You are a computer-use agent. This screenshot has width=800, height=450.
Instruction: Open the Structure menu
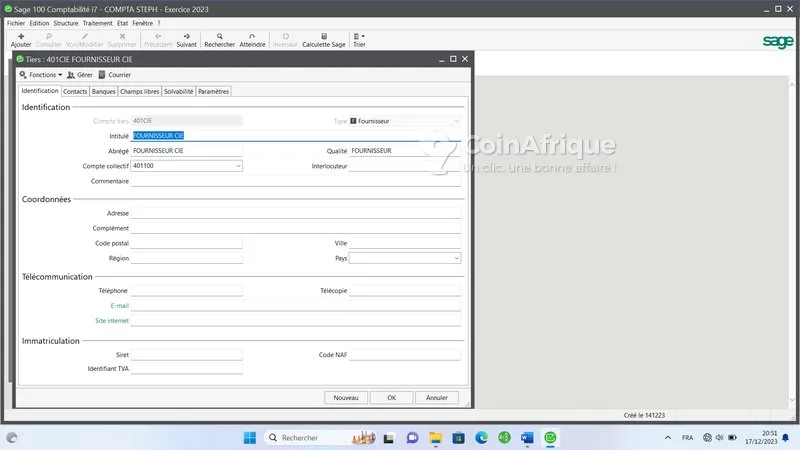pos(66,22)
